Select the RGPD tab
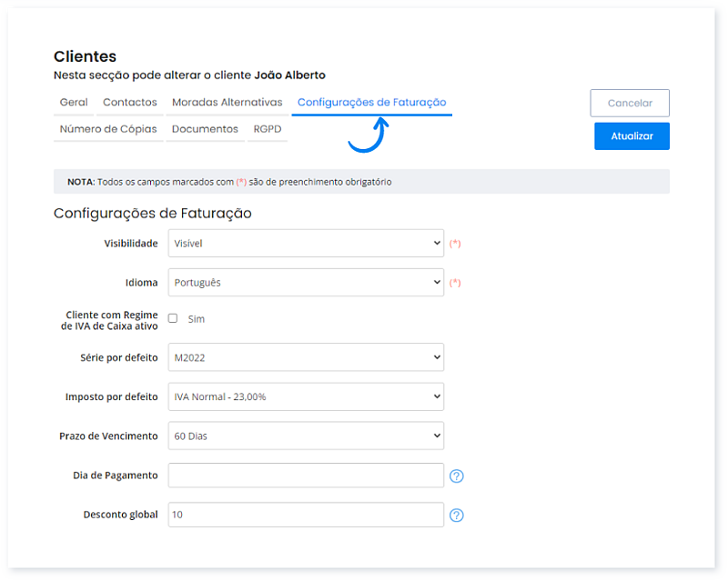 [268, 129]
